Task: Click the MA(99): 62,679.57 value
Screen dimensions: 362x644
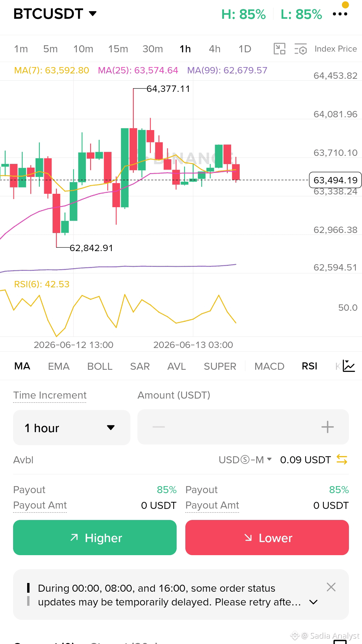Action: [x=227, y=70]
